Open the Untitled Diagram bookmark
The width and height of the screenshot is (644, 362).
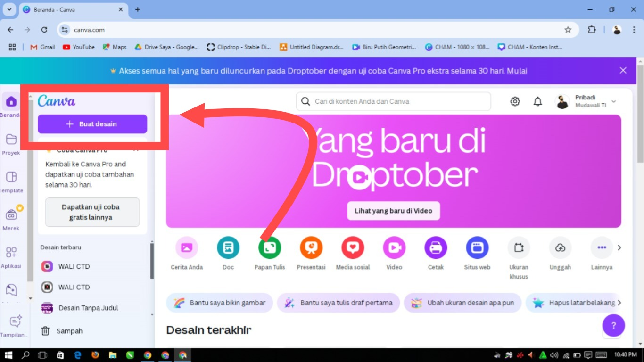tap(312, 47)
